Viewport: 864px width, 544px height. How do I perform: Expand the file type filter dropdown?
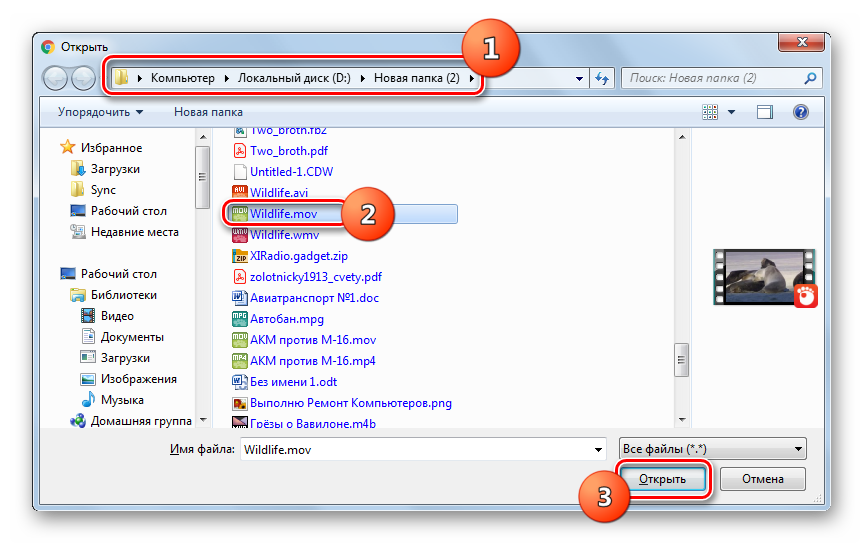pos(797,450)
